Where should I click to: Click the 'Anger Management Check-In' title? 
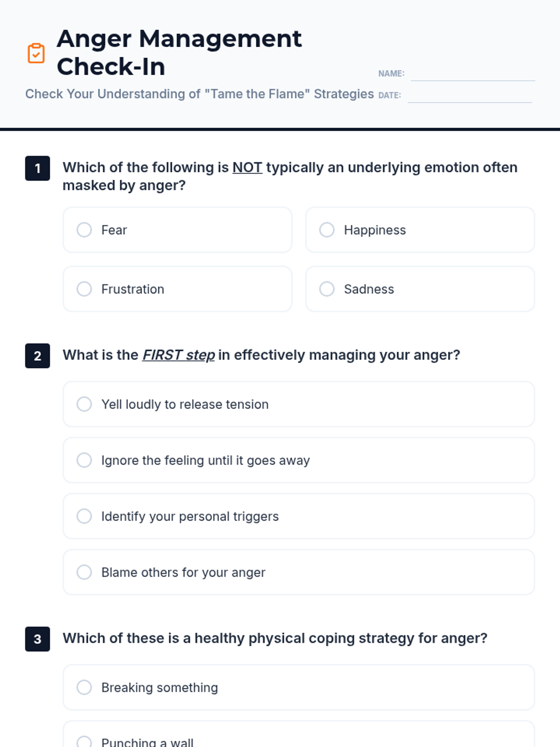(179, 52)
